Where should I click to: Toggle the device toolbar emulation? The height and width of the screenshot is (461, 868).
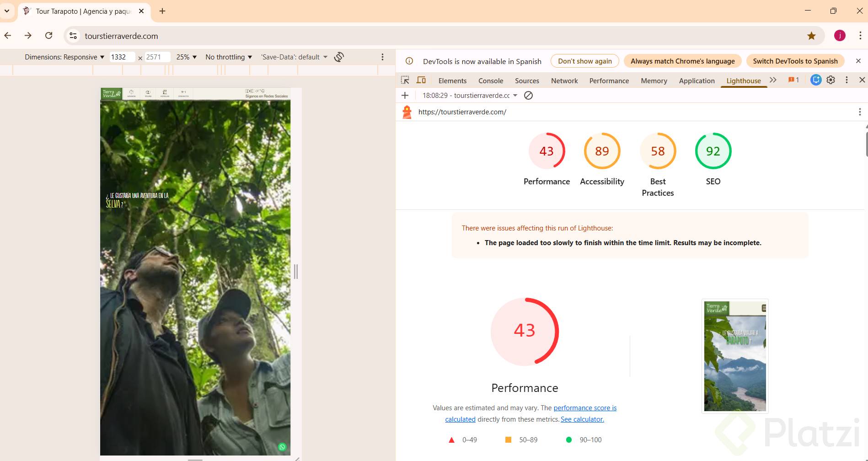(x=421, y=80)
